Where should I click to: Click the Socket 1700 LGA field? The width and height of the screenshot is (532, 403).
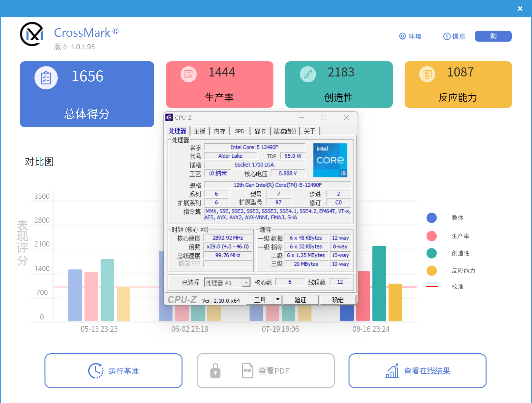tap(254, 165)
